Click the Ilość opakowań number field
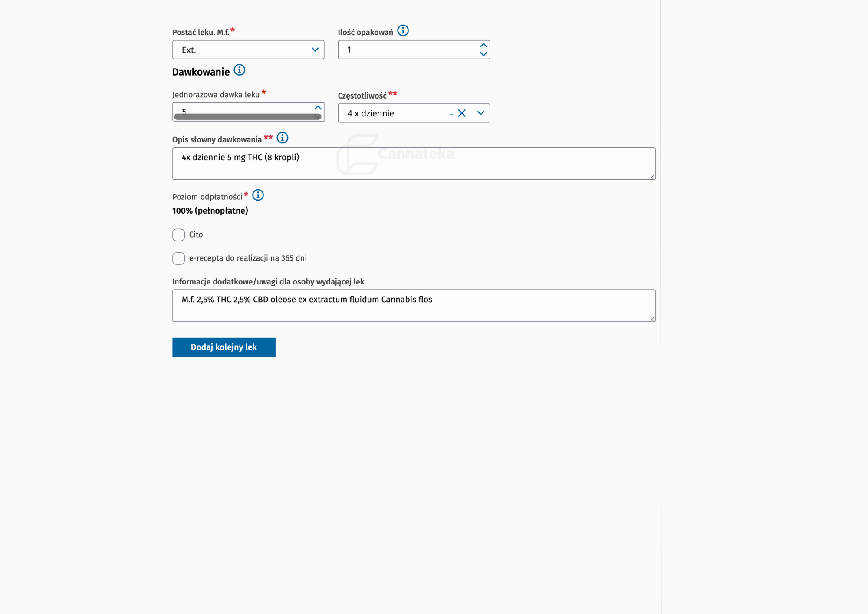Image resolution: width=868 pixels, height=614 pixels. 408,50
